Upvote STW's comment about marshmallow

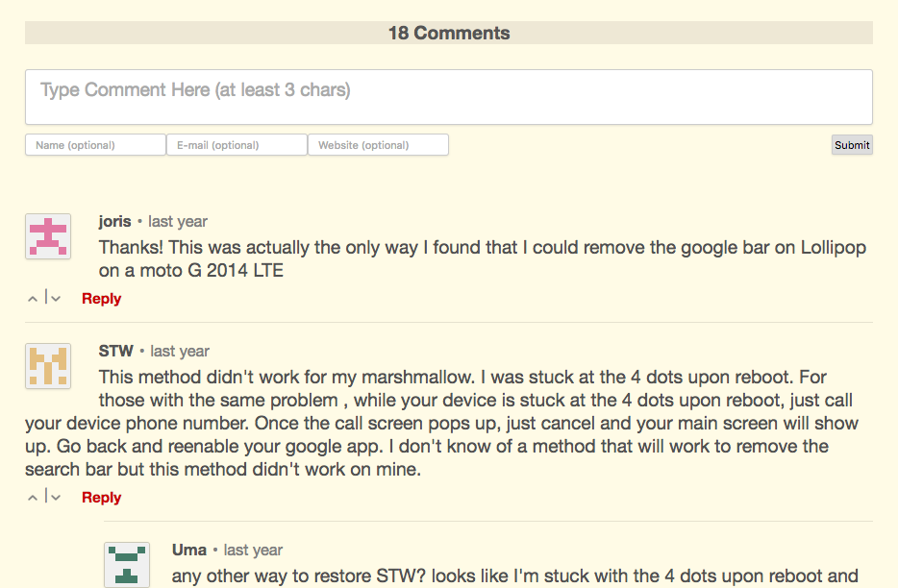(33, 498)
